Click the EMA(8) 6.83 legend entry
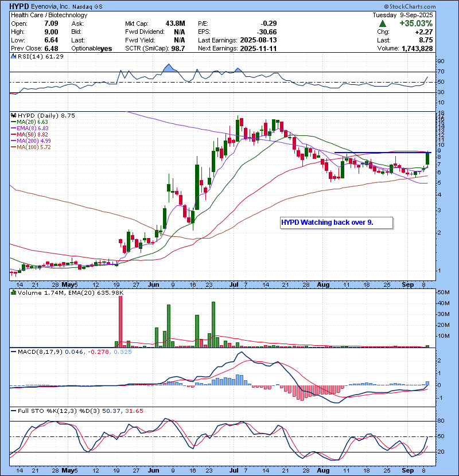This screenshot has height=476, width=459. click(x=33, y=128)
